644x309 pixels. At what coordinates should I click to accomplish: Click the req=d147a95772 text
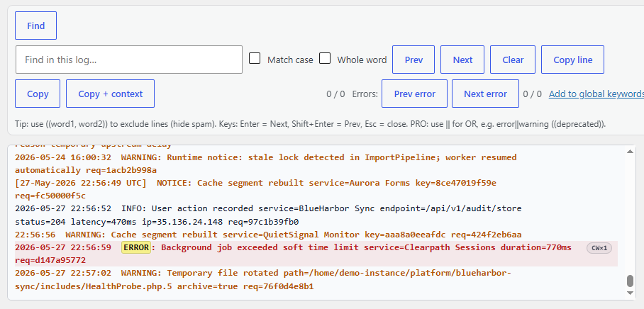50,260
